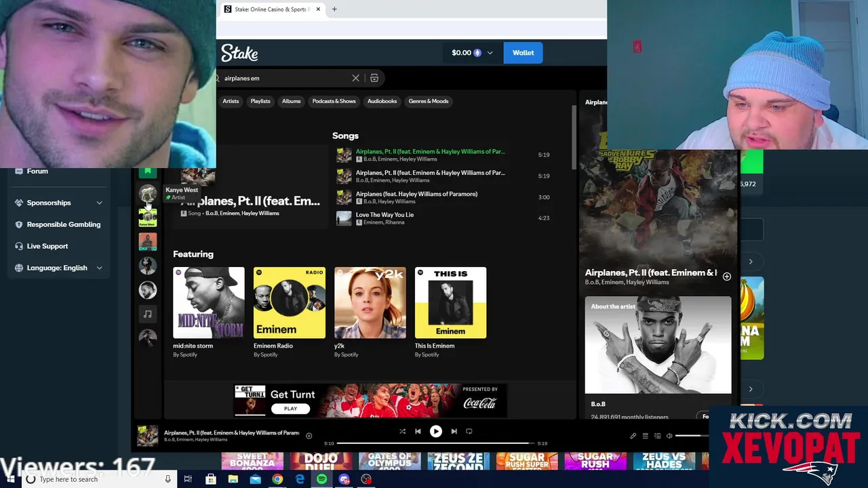Open the Zeus vs Hades game tile
The height and width of the screenshot is (488, 868).
(x=664, y=462)
